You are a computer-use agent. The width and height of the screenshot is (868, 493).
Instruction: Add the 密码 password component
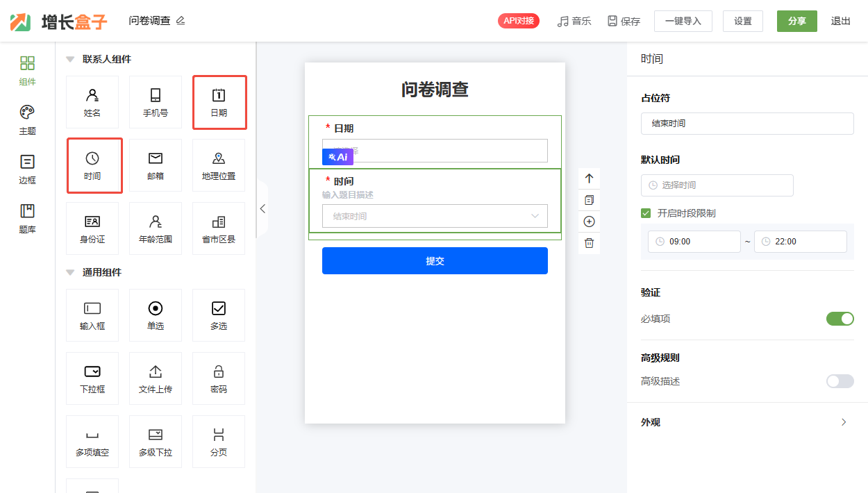pos(219,378)
